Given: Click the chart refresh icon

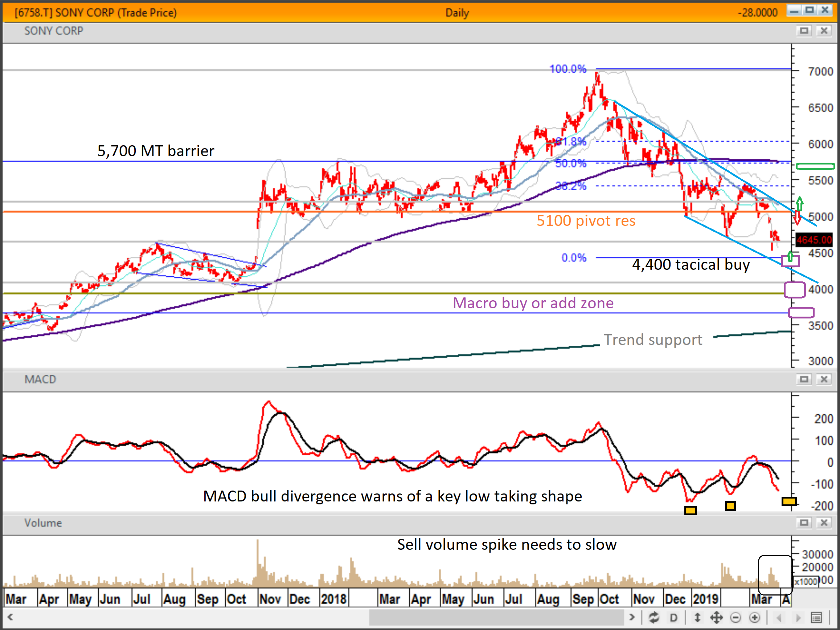Looking at the screenshot, I should tap(653, 617).
